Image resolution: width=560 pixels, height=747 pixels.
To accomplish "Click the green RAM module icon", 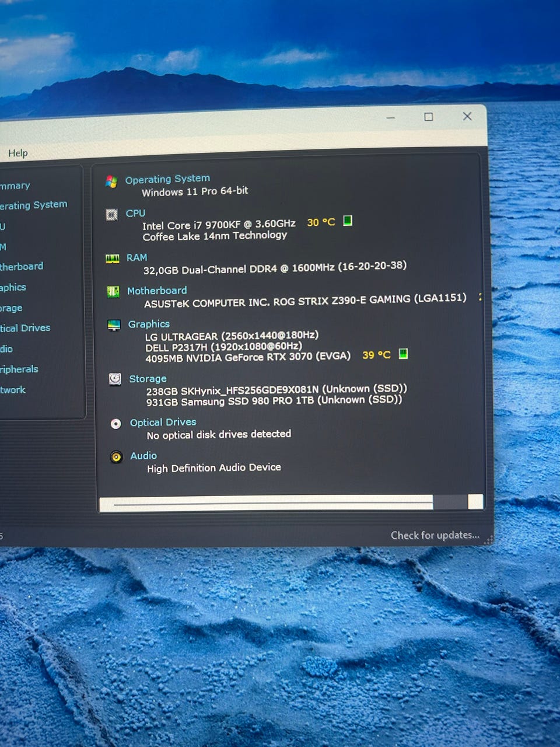I will (112, 259).
